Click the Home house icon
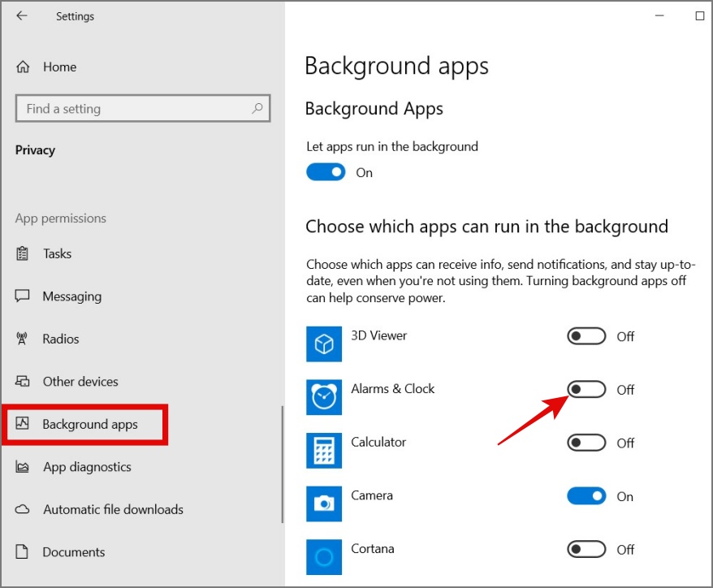 pyautogui.click(x=23, y=67)
